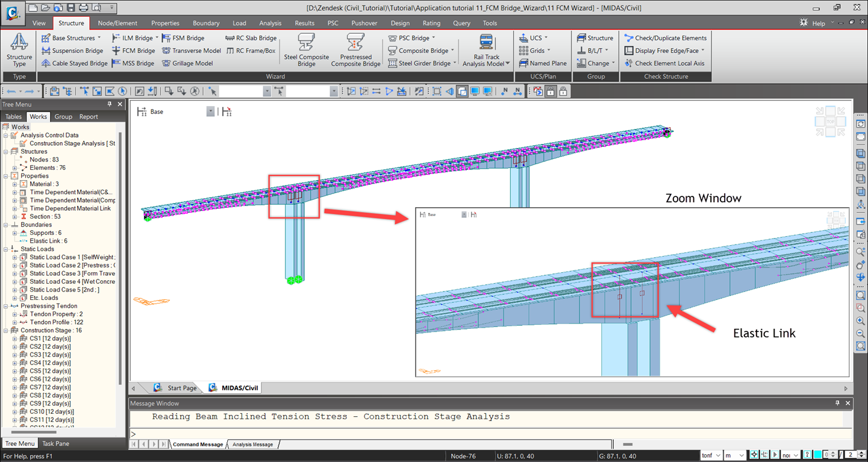Open the Named Plane tool
This screenshot has width=868, height=462.
[x=542, y=63]
